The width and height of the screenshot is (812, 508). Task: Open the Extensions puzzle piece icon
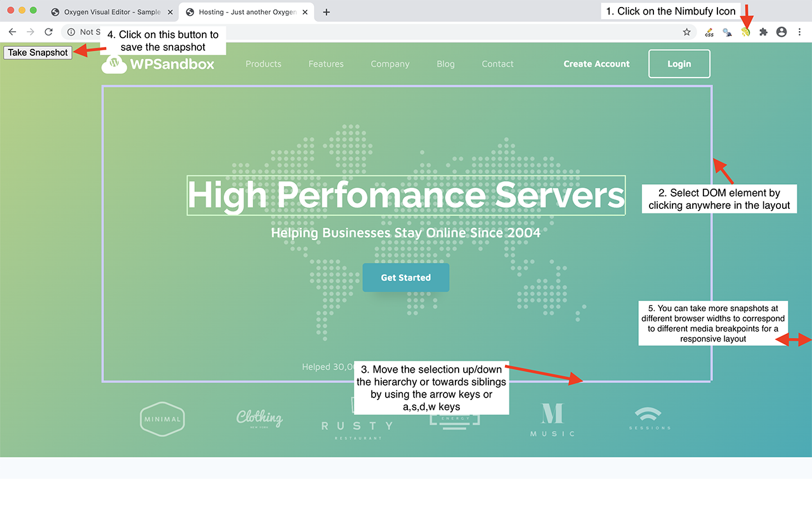click(763, 32)
